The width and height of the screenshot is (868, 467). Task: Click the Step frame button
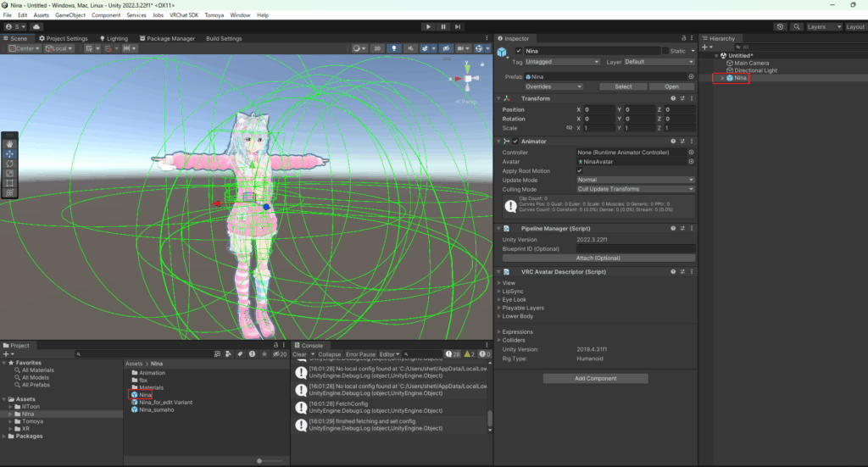[x=462, y=26]
